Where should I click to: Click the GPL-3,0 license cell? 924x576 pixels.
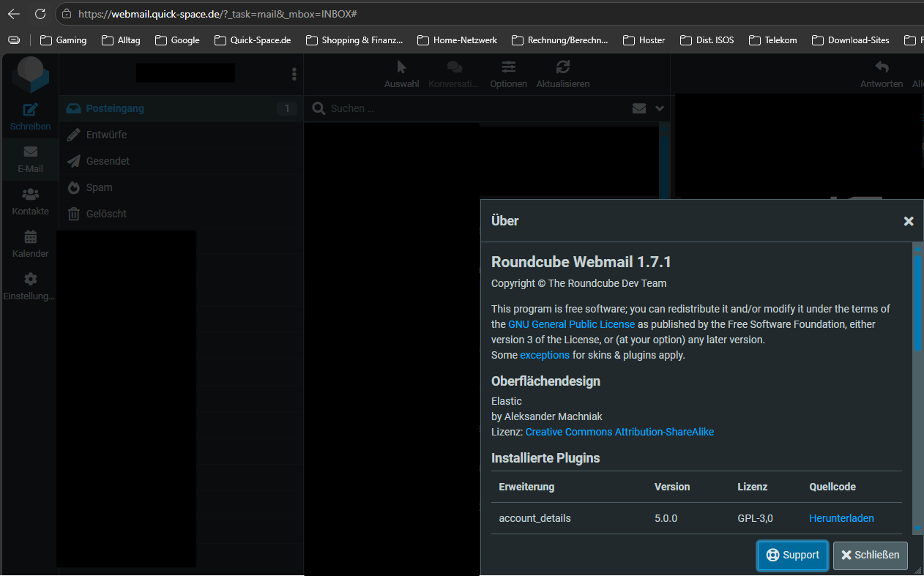click(x=755, y=518)
